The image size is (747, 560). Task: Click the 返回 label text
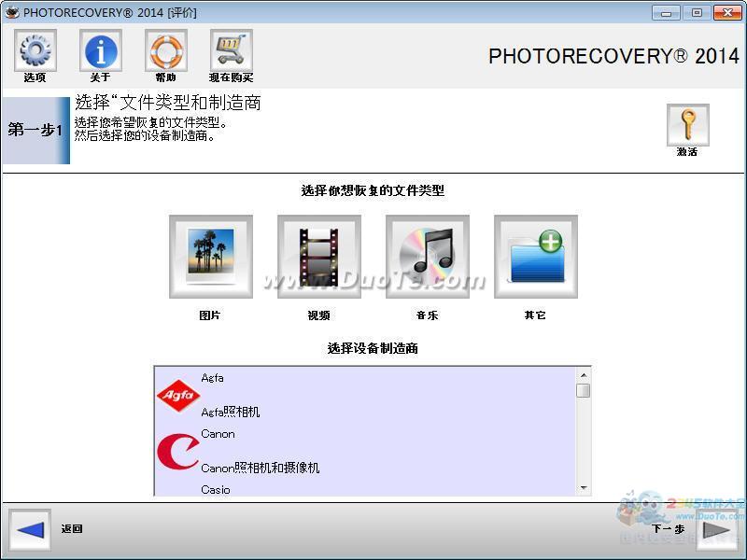tap(72, 528)
